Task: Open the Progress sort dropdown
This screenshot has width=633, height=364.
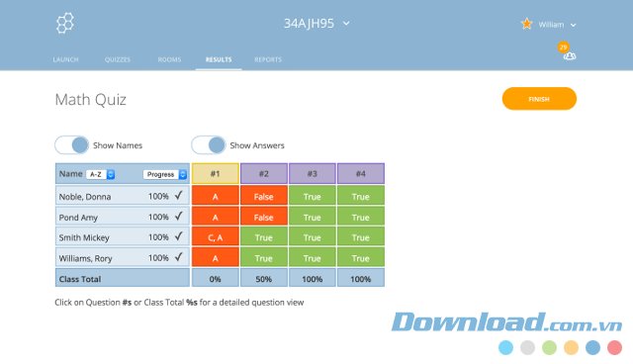Action: point(165,174)
